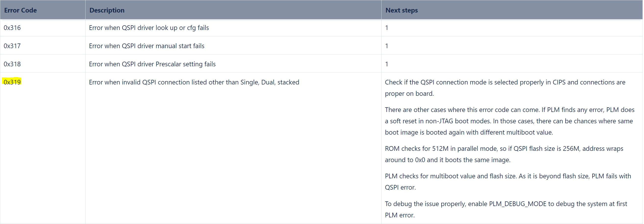This screenshot has height=224, width=644.
Task: Click the PLM multiboot value check paragraph
Action: pos(508,176)
